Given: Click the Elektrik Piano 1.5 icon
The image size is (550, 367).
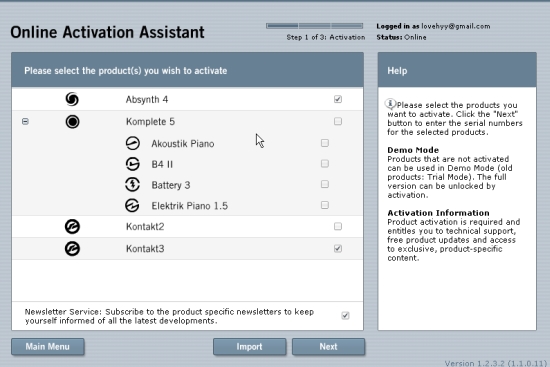Looking at the screenshot, I should tap(132, 206).
